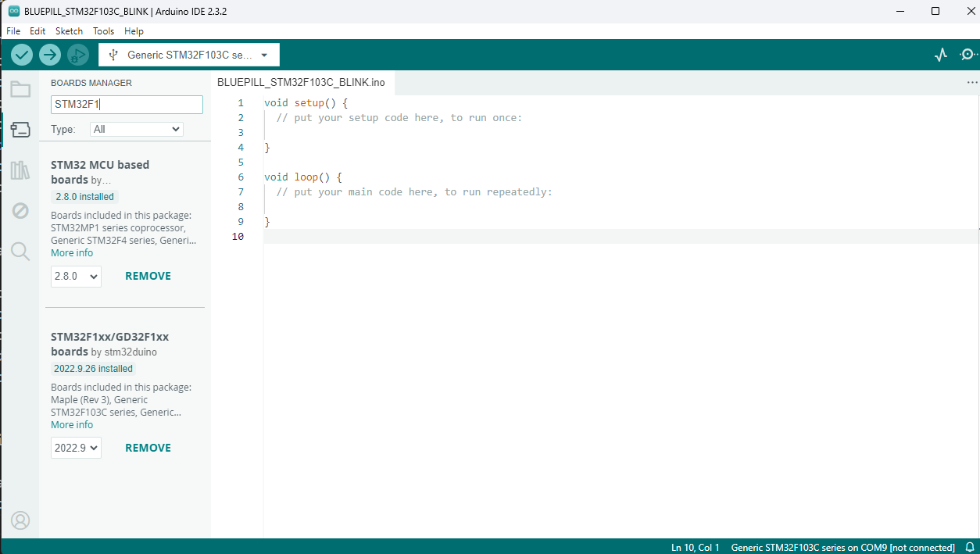Remove the STM32F1xx/GD32F1xx boards package
The height and width of the screenshot is (554, 980).
(x=148, y=448)
